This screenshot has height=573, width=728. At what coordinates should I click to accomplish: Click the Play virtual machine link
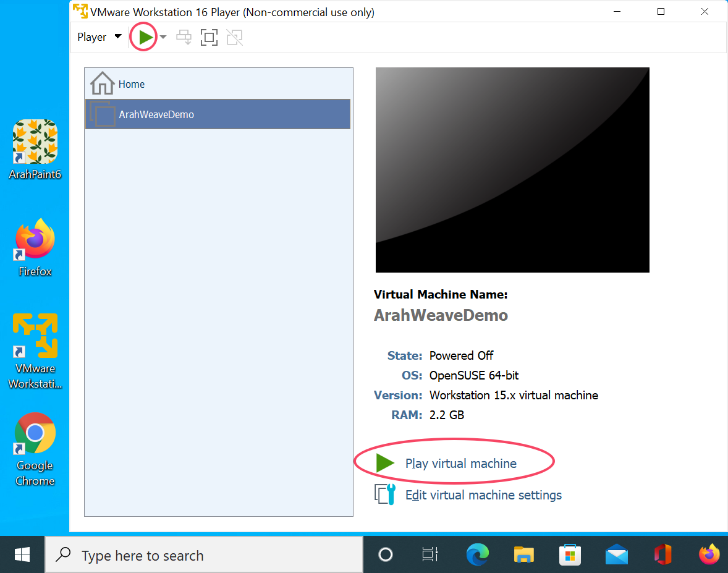[460, 464]
